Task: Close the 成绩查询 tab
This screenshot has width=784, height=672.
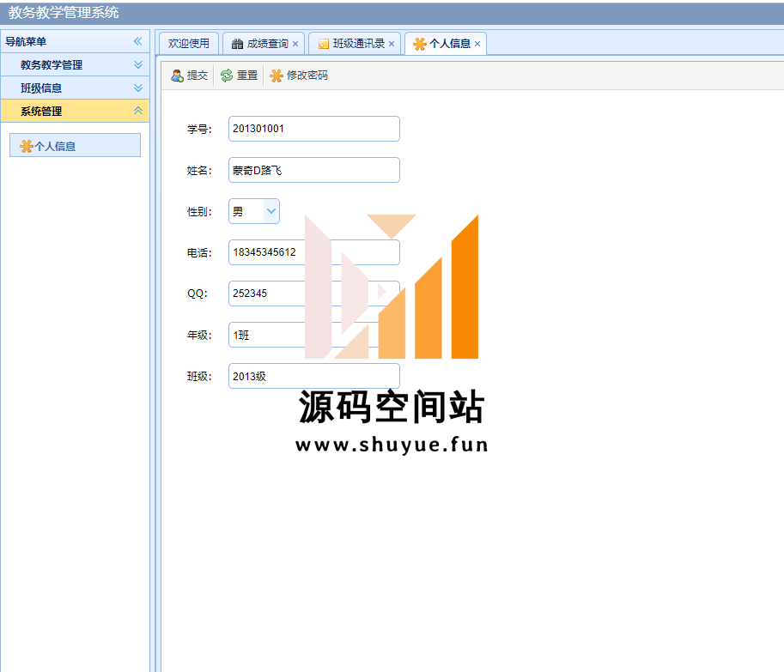Action: 295,44
